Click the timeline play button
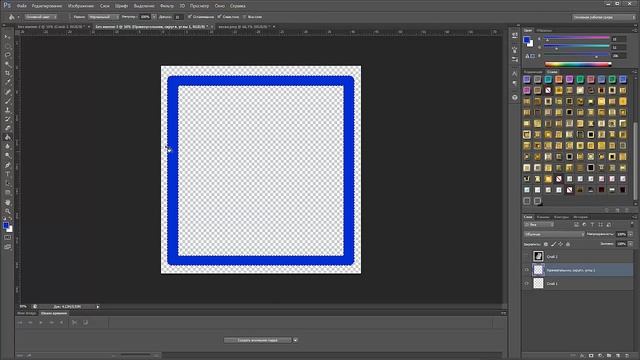 click(x=41, y=322)
